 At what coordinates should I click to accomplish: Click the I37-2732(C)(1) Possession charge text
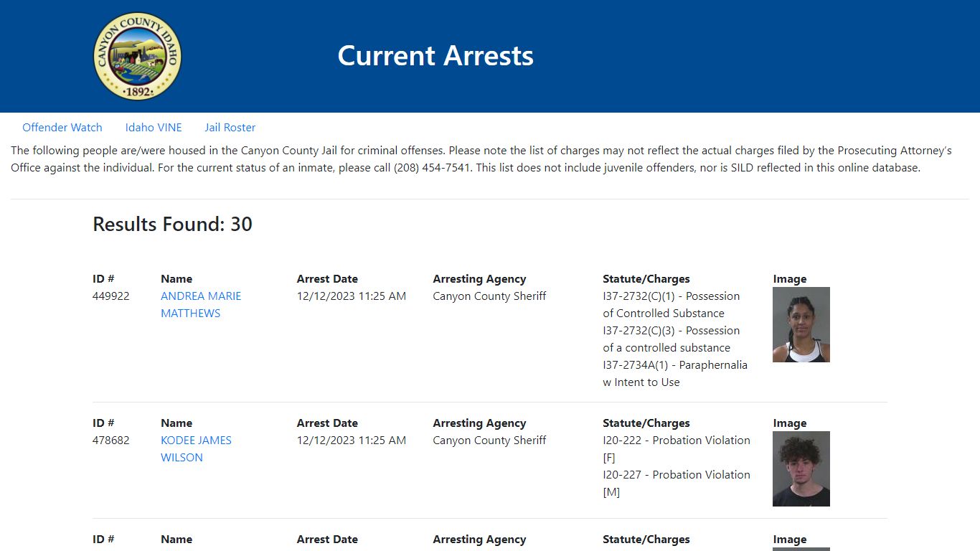tap(671, 305)
